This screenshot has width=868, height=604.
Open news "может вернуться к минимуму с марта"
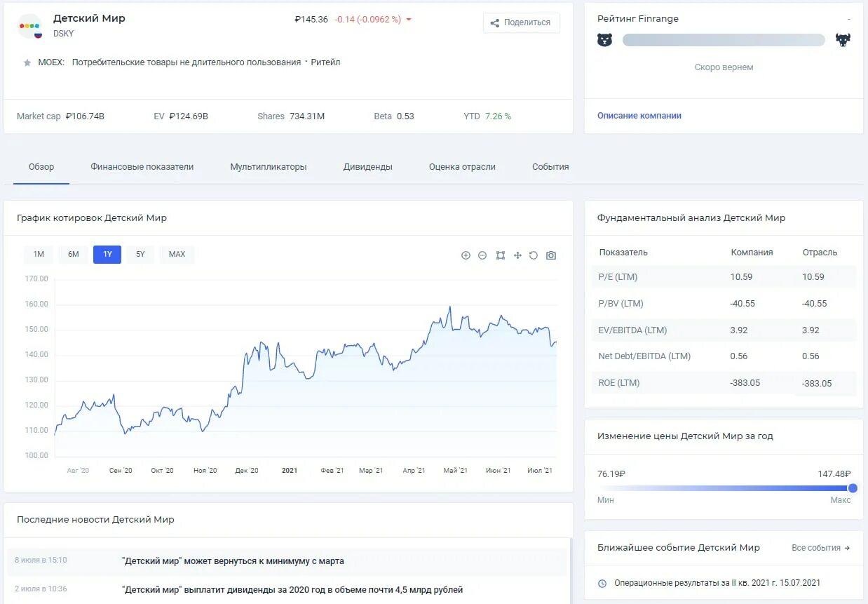[233, 561]
